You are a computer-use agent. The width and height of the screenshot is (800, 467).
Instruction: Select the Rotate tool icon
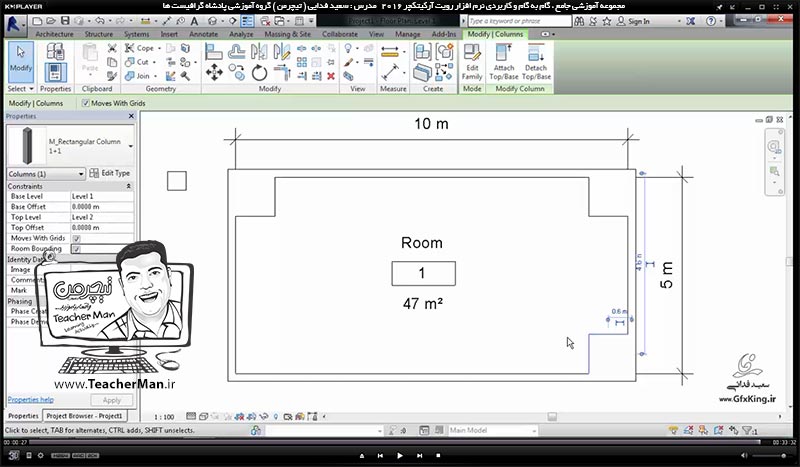259,72
